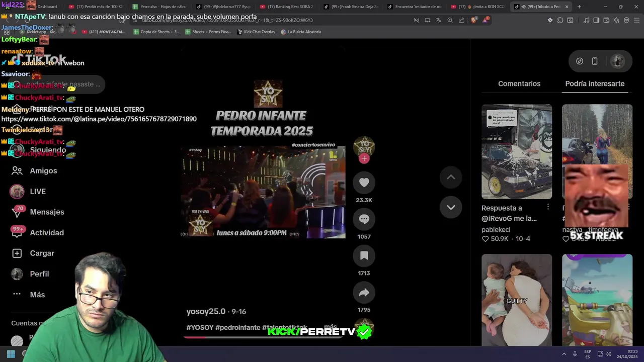Open the Yo Soy creator avatar beside video
The width and height of the screenshot is (644, 362).
(x=364, y=146)
